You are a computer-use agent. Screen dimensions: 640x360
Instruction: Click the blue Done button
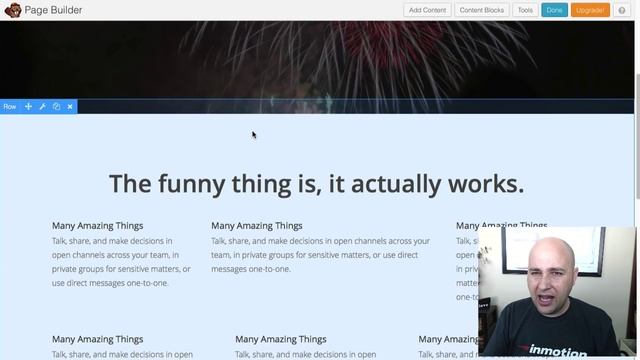tap(554, 10)
